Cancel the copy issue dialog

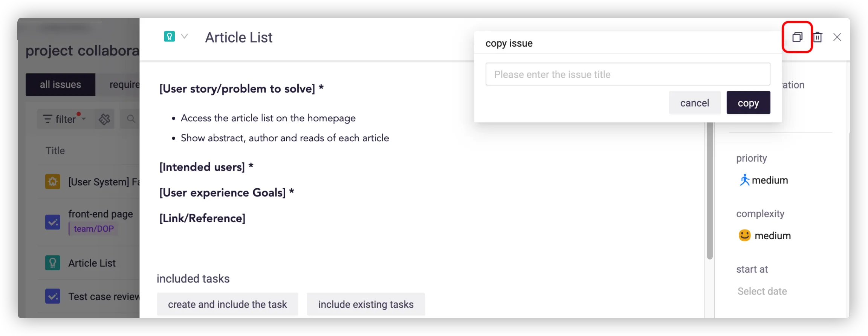[694, 102]
